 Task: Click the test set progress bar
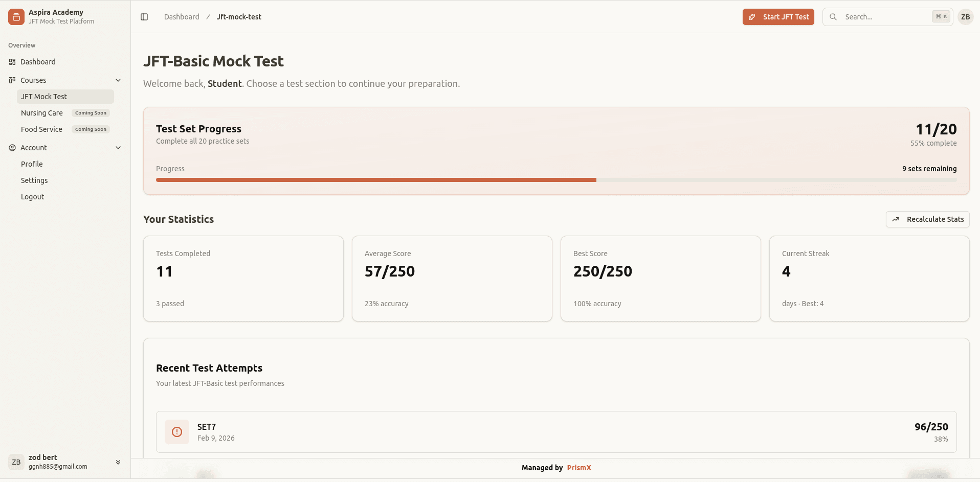556,180
